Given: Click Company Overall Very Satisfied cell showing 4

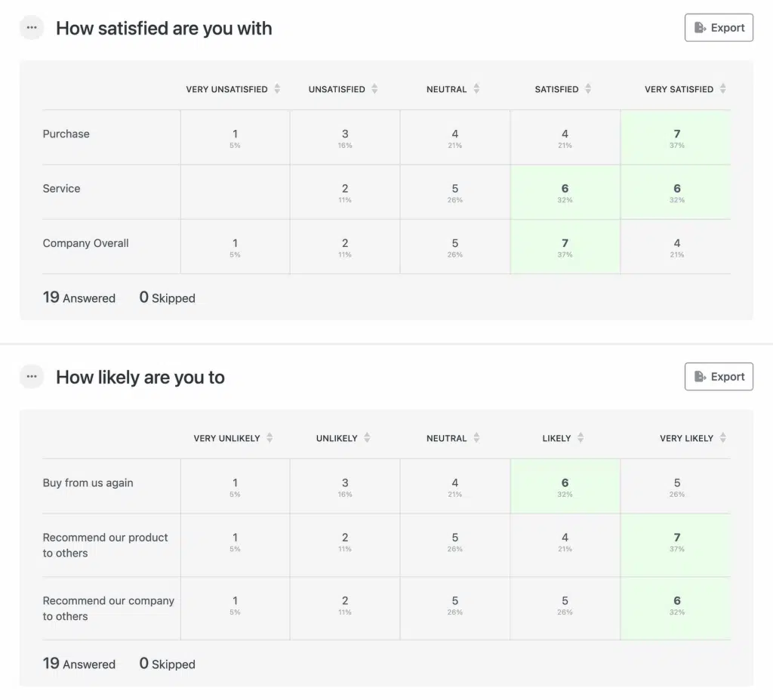Looking at the screenshot, I should [x=676, y=247].
